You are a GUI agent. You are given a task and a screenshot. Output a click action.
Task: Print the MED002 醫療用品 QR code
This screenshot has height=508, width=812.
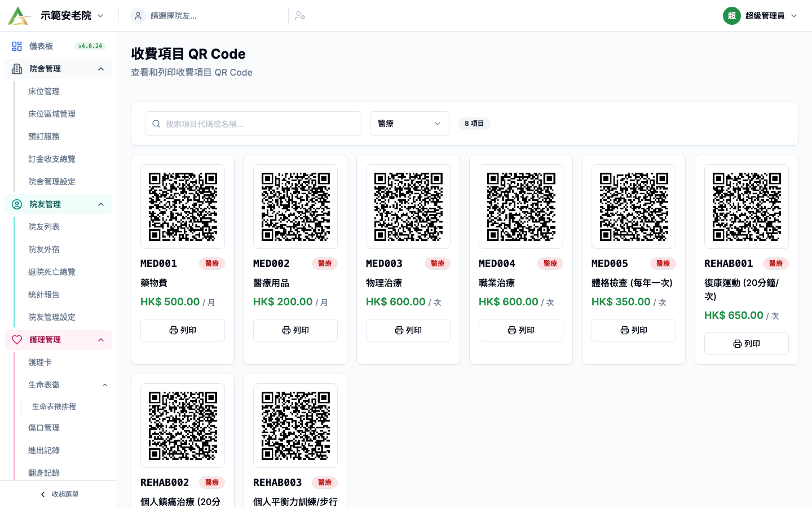tap(295, 330)
